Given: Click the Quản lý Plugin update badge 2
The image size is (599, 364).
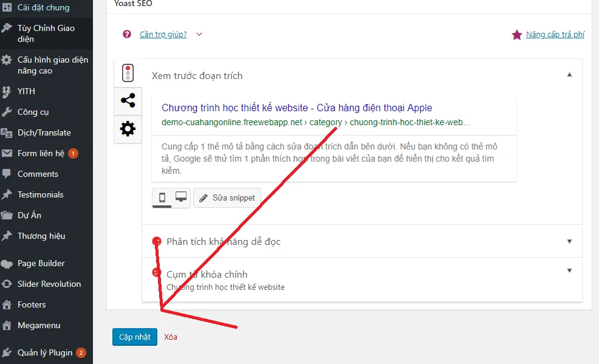Looking at the screenshot, I should point(81,352).
